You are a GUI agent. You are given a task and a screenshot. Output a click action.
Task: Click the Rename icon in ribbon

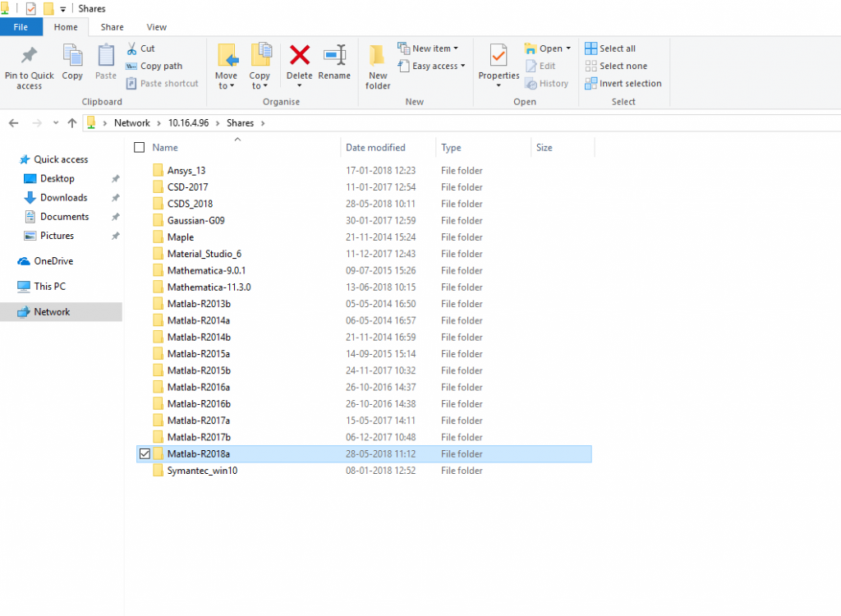tap(334, 56)
